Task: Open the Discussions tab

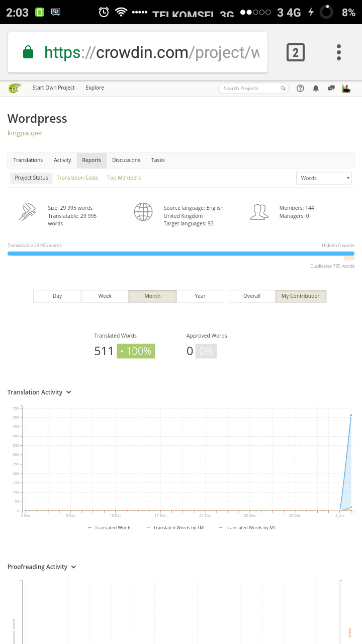Action: pyautogui.click(x=126, y=160)
